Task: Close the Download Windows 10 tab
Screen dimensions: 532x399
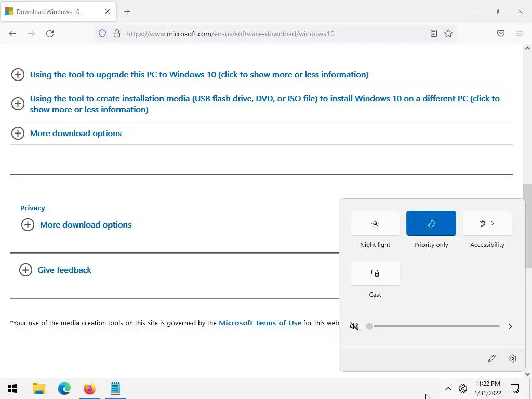Action: tap(108, 11)
